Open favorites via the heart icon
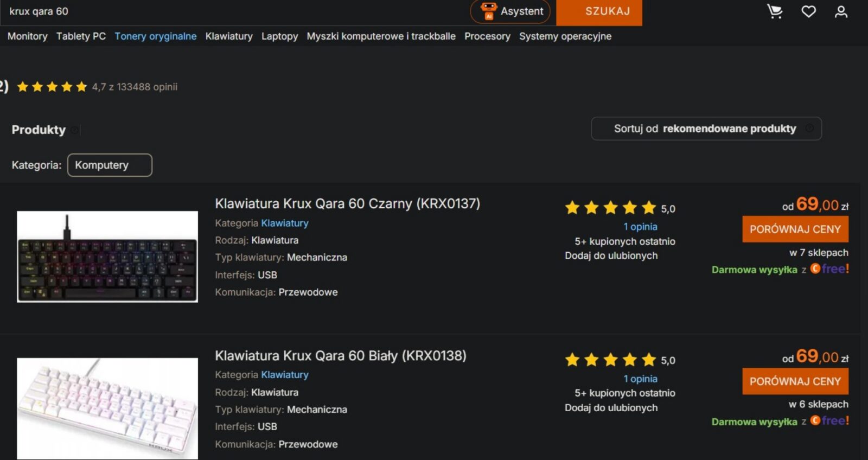The image size is (868, 460). click(x=808, y=11)
